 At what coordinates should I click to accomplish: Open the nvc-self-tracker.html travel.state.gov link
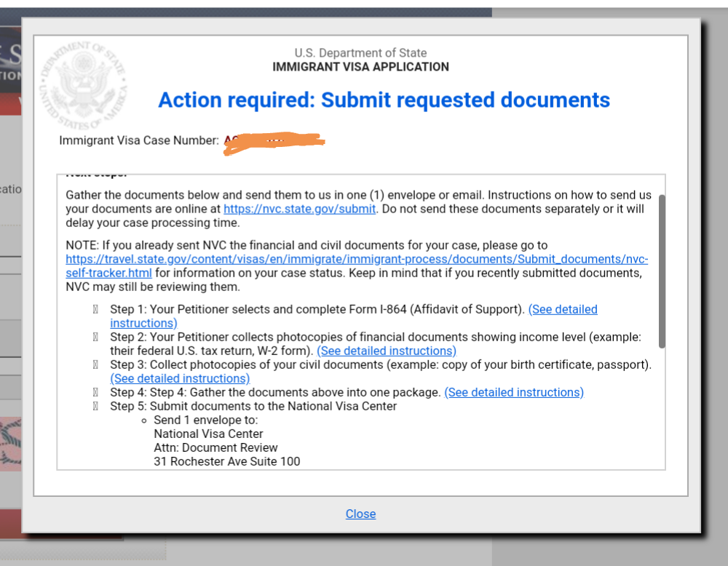357,266
